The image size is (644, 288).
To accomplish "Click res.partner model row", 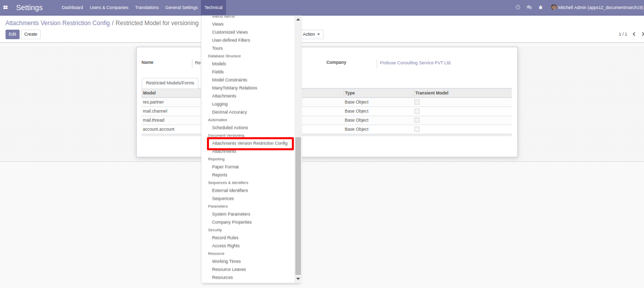I will [327, 102].
